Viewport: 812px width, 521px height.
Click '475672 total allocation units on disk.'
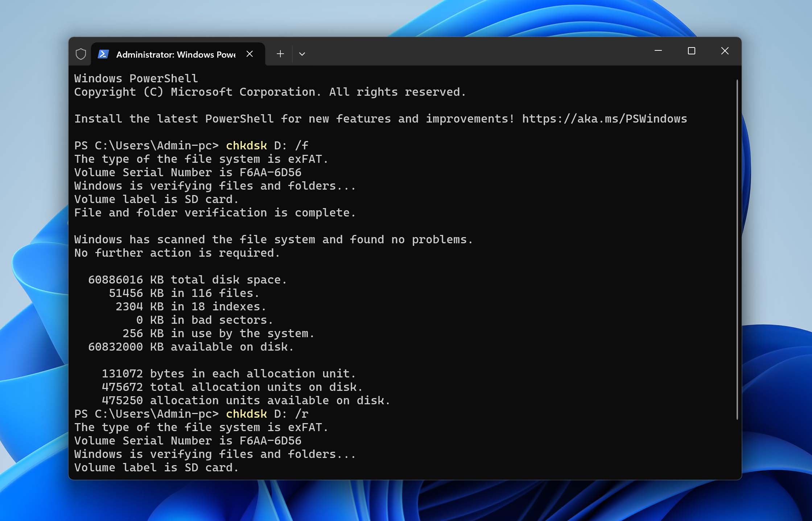(232, 387)
